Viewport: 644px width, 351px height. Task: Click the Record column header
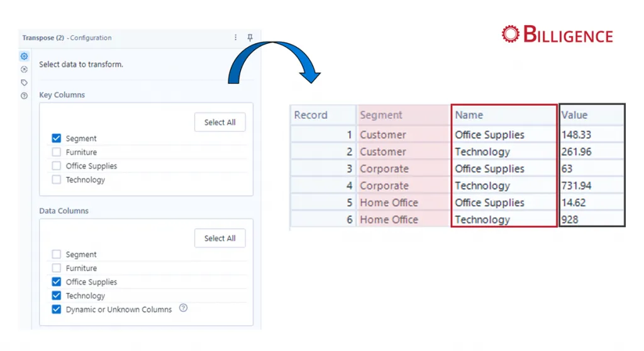coord(323,115)
